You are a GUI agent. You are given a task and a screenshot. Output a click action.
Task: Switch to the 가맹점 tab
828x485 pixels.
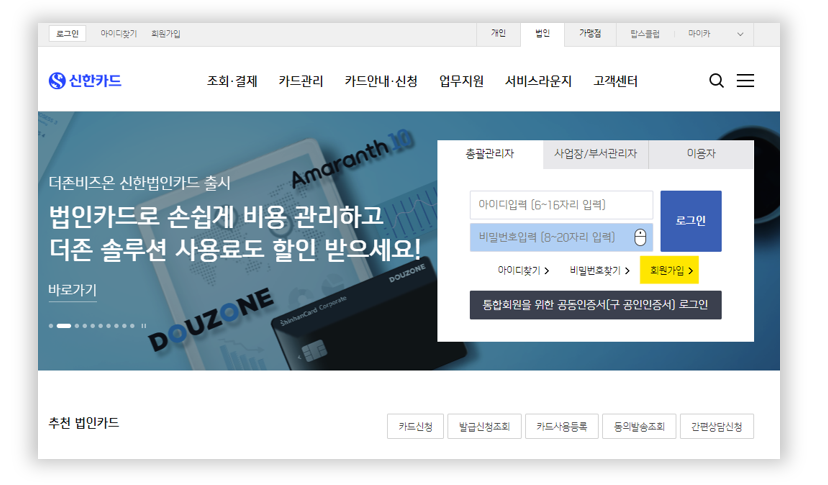tap(590, 34)
